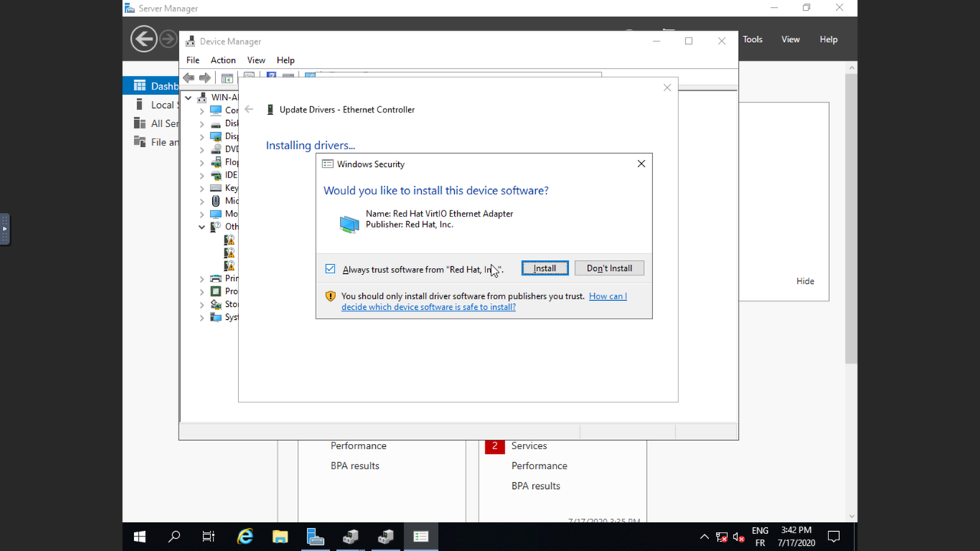Select Local Server icon in sidebar

pos(139,105)
